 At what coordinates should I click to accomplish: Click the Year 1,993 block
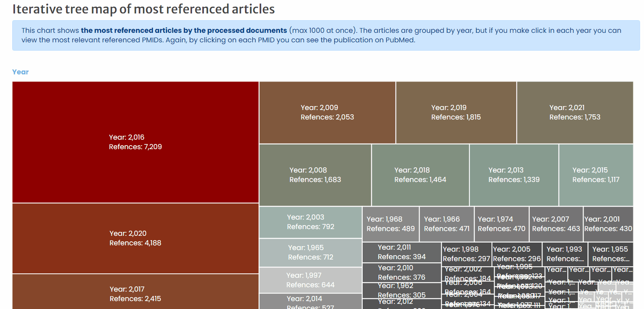(565, 254)
